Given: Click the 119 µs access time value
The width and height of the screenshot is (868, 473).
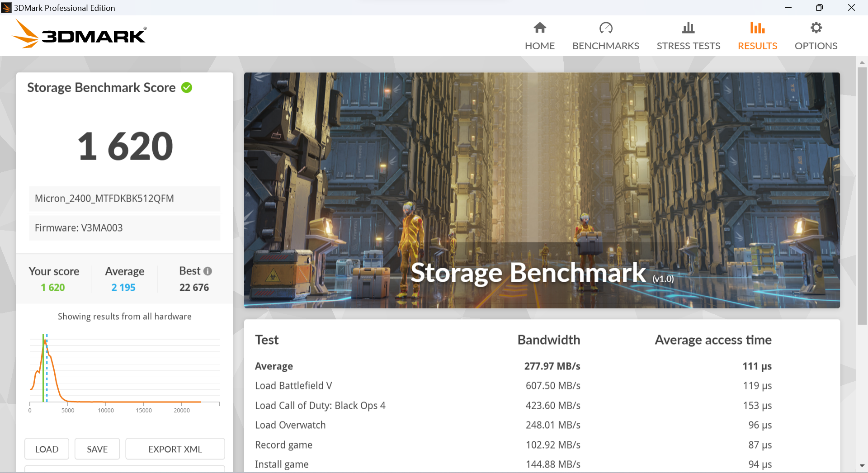Looking at the screenshot, I should click(x=758, y=386).
